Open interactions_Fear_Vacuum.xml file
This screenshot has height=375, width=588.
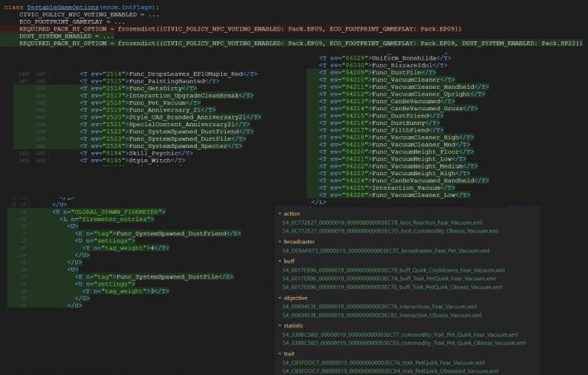379,306
